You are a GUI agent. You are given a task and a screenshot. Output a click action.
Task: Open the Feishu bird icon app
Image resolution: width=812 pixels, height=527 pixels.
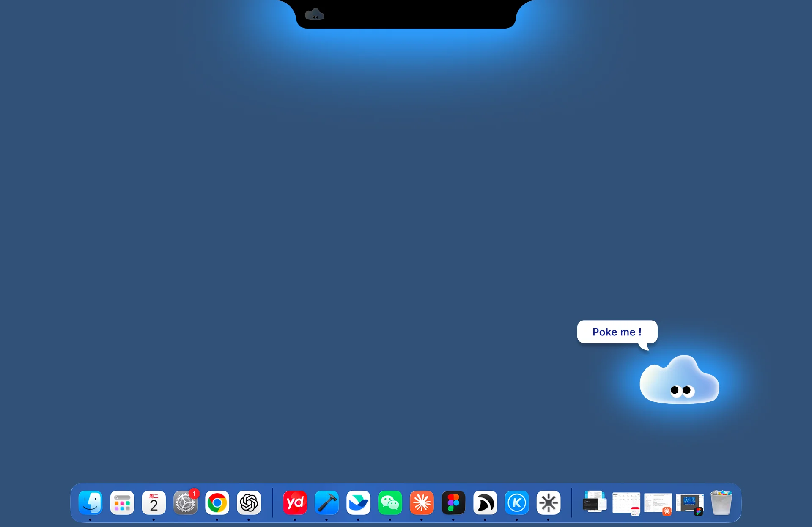point(358,503)
